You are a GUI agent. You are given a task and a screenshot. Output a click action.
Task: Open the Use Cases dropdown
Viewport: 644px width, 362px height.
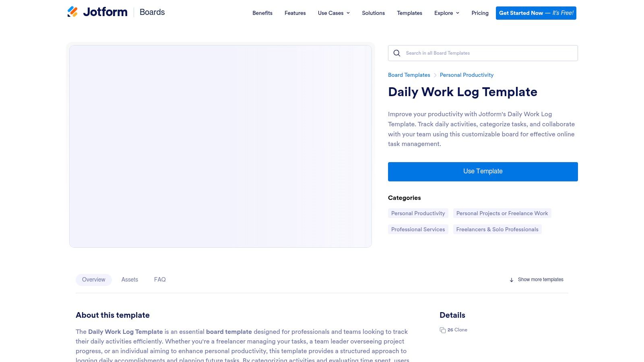coord(333,13)
